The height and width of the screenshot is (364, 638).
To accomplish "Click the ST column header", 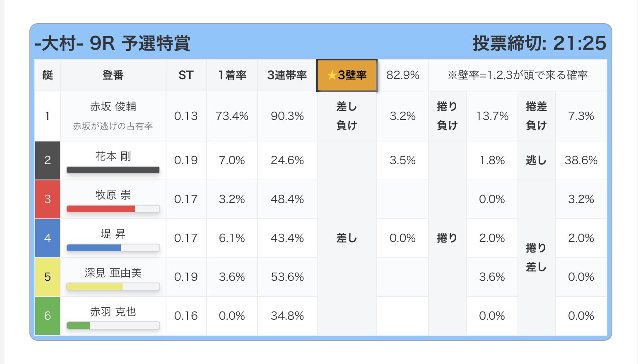I will 186,75.
